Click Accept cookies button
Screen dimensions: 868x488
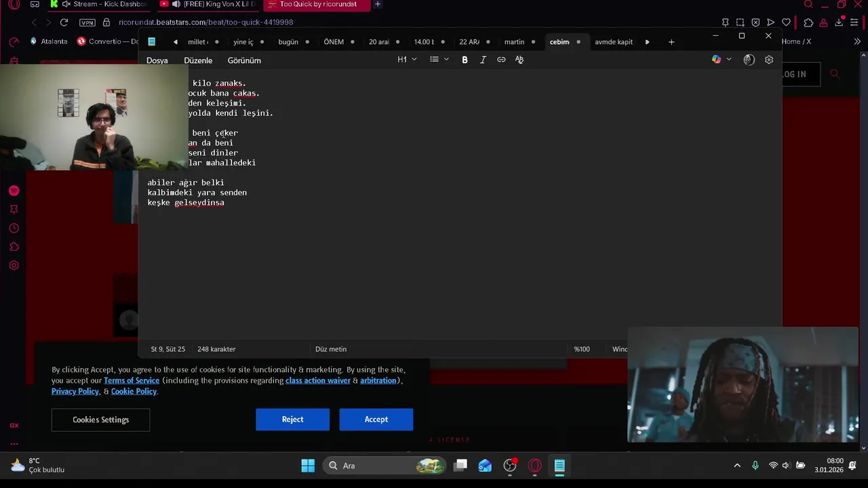(x=376, y=420)
